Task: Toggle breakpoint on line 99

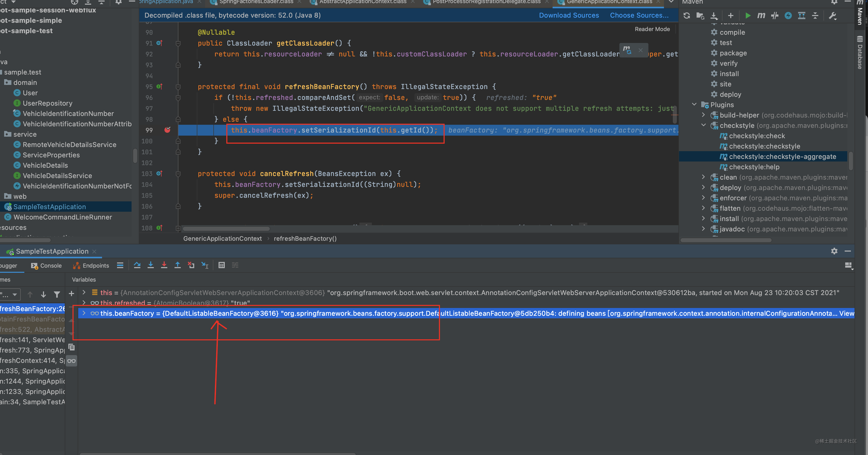Action: pos(168,130)
